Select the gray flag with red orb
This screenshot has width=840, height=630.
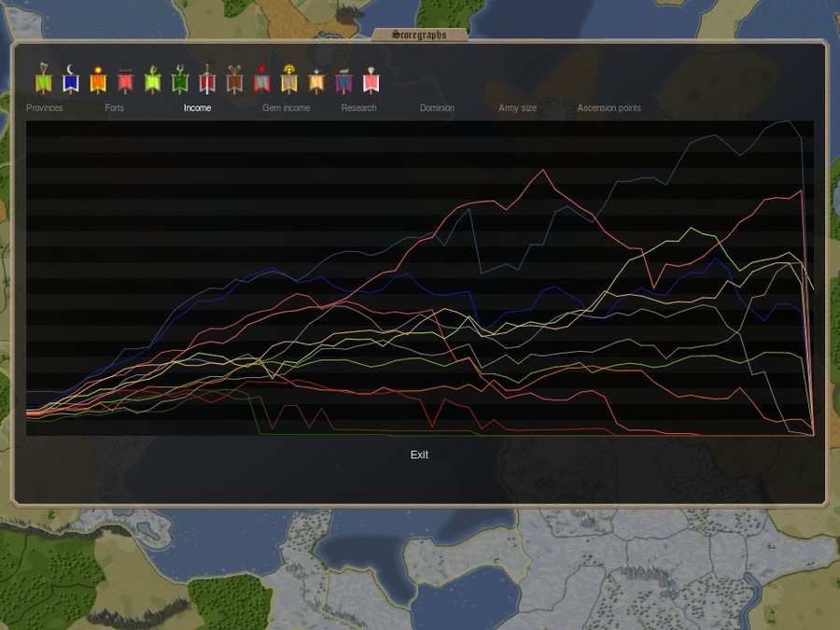point(262,79)
